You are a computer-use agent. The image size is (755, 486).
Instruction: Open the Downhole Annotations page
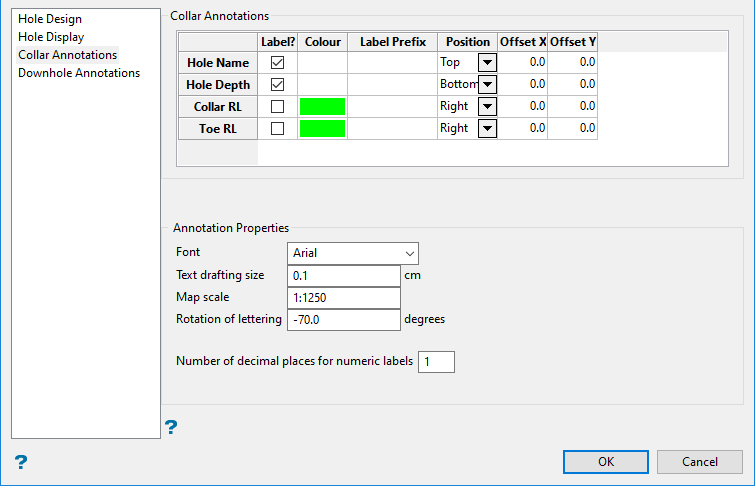point(79,73)
